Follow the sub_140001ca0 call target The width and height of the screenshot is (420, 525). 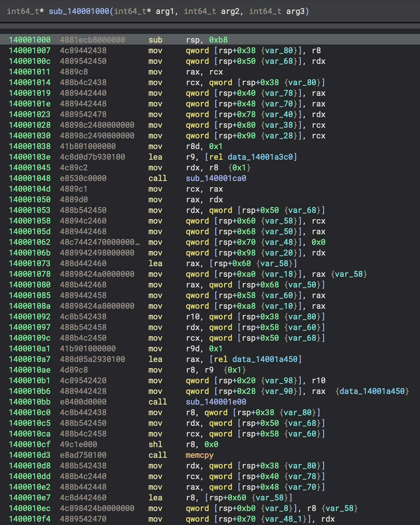[216, 178]
